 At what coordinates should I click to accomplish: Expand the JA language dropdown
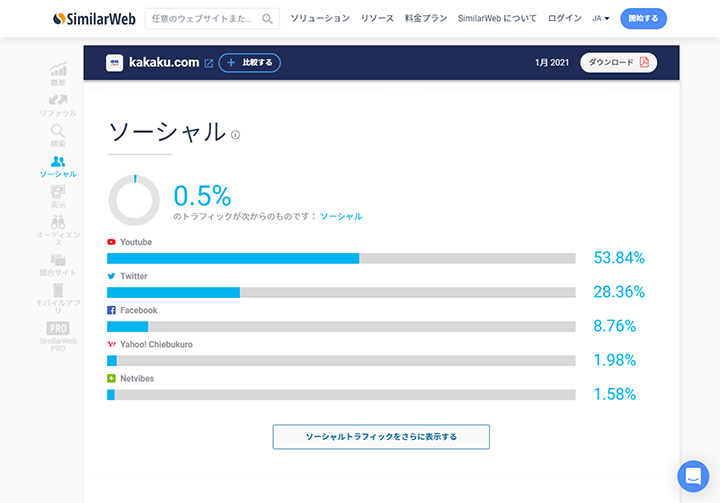[600, 19]
